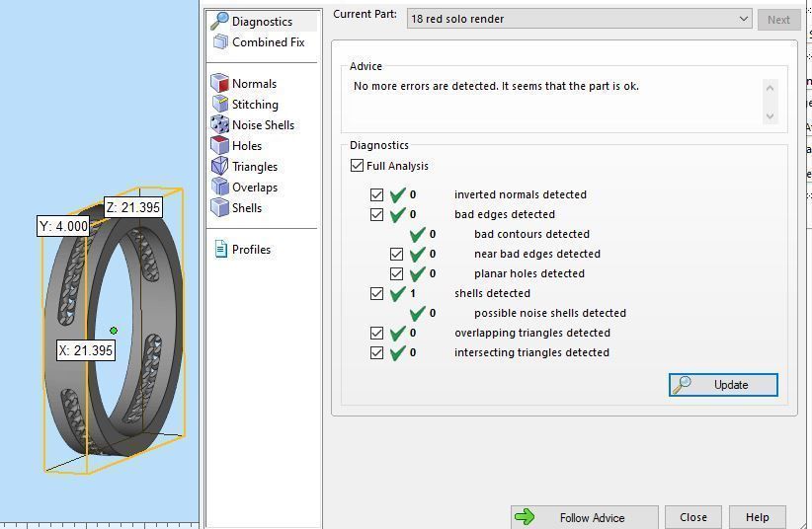Image resolution: width=812 pixels, height=529 pixels.
Task: Go to the Stitching fix page
Action: coord(255,104)
